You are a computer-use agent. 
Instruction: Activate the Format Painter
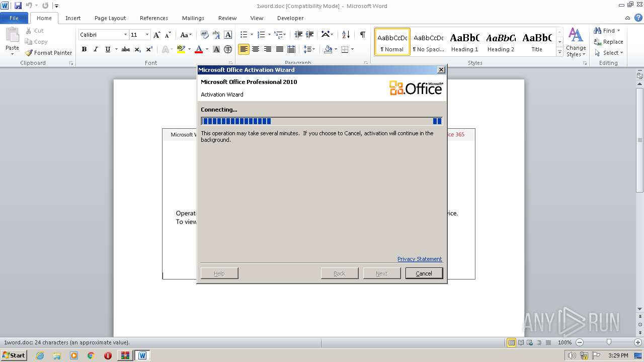(48, 53)
